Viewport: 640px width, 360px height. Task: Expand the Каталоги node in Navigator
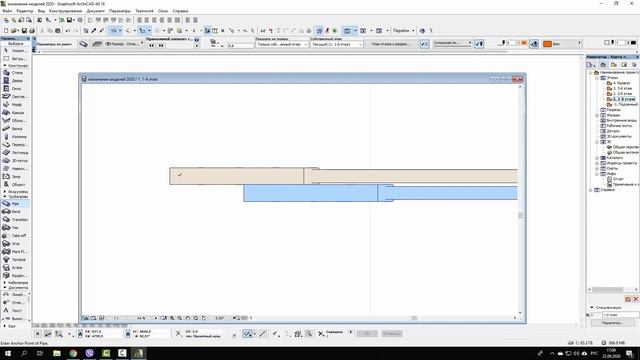click(x=597, y=158)
